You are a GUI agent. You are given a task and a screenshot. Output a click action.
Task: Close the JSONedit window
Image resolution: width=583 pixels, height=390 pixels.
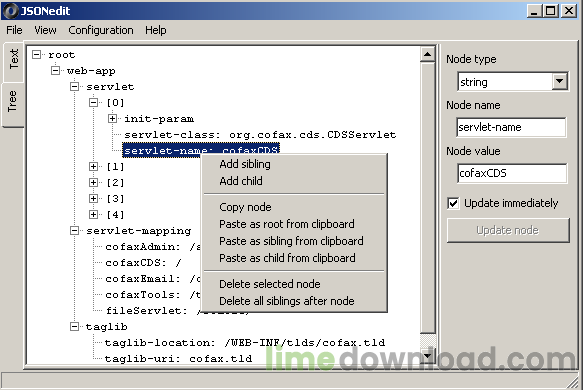569,11
